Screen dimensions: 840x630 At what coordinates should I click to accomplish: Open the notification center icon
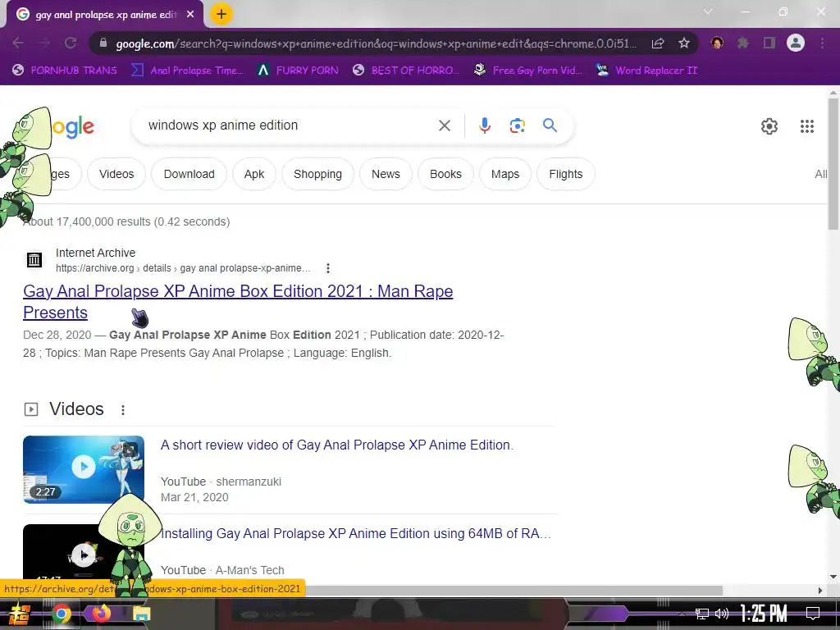tap(813, 614)
